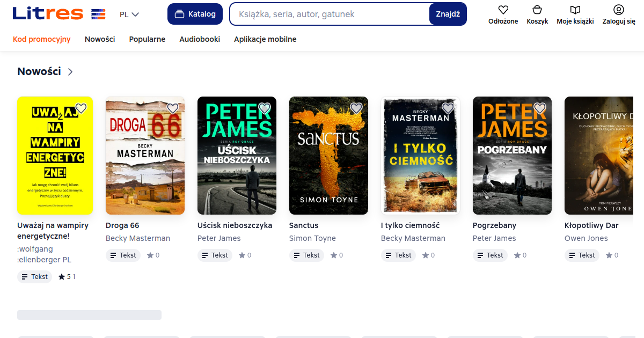
Task: Open the I tylko ciemność book cover
Action: (420, 156)
